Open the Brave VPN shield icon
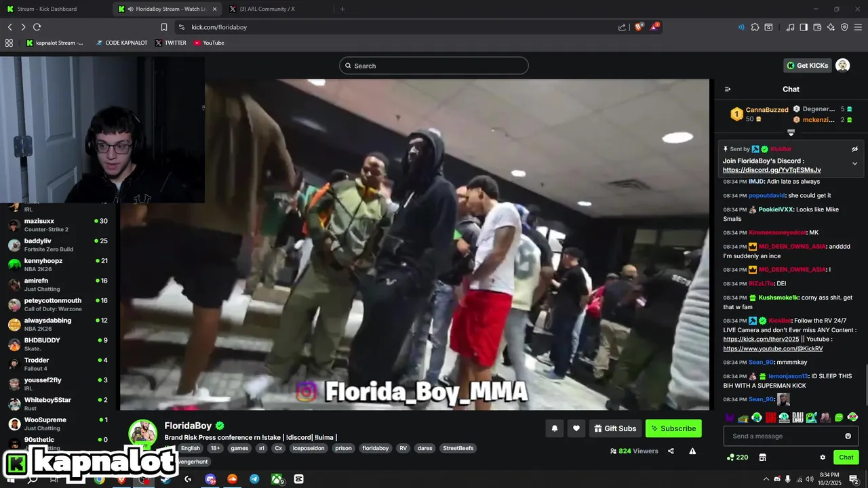The width and height of the screenshot is (868, 488). pyautogui.click(x=844, y=27)
